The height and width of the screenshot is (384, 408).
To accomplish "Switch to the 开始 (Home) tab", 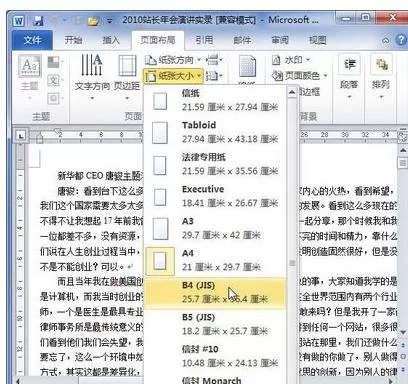I will [x=73, y=40].
